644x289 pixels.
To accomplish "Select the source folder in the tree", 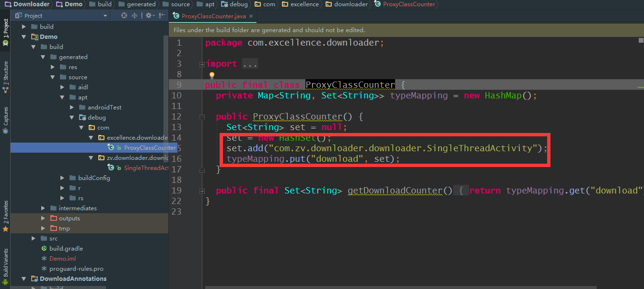I will (x=78, y=77).
